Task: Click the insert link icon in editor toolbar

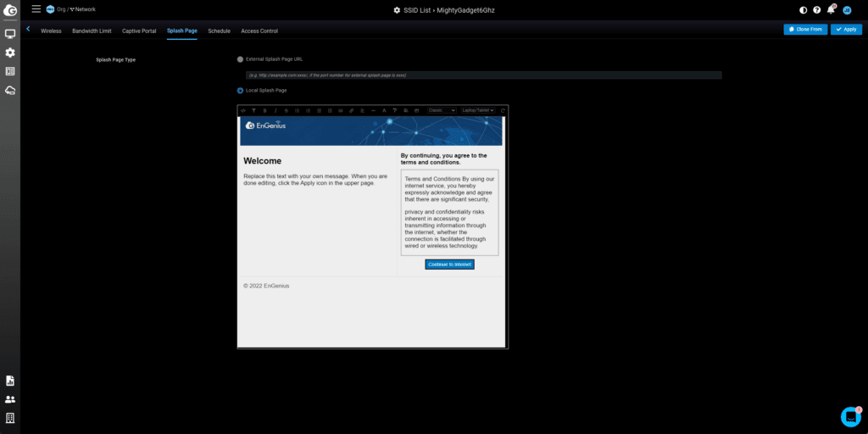Action: click(x=352, y=110)
